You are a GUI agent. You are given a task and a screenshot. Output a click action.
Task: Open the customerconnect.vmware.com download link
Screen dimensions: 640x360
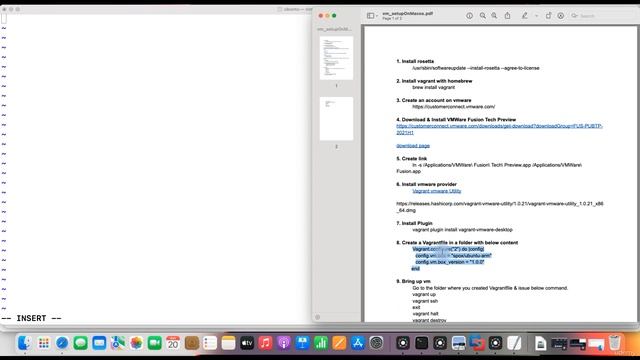[x=499, y=129]
